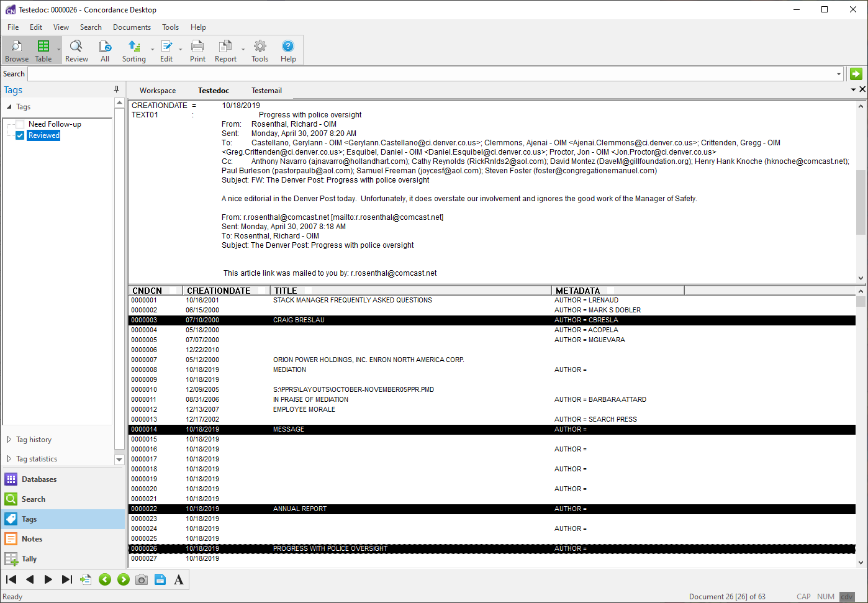868x603 pixels.
Task: Select the row with AUTHOR = SEARCH PRESS
Action: pyautogui.click(x=492, y=420)
